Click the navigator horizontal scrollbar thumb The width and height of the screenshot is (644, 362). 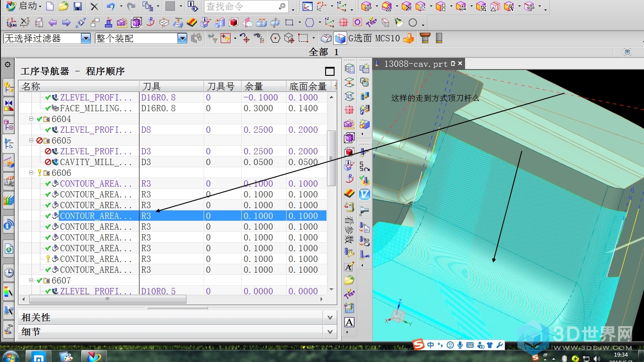click(107, 299)
